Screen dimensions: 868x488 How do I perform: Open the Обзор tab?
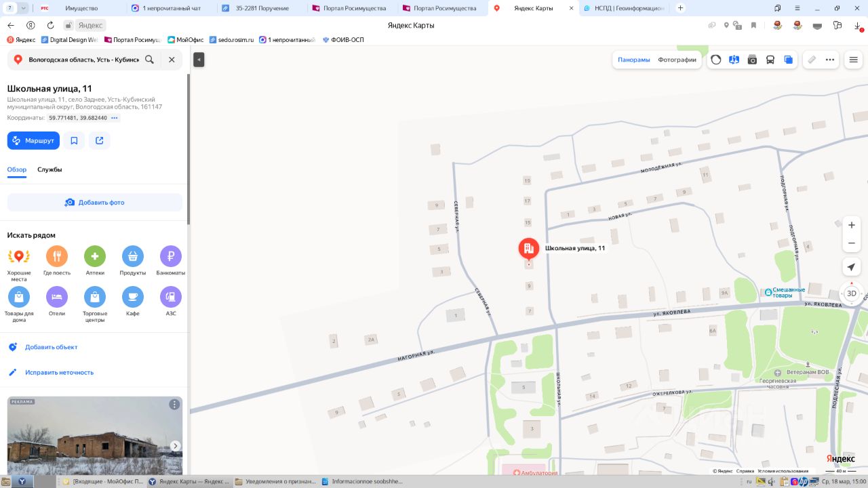tap(17, 169)
